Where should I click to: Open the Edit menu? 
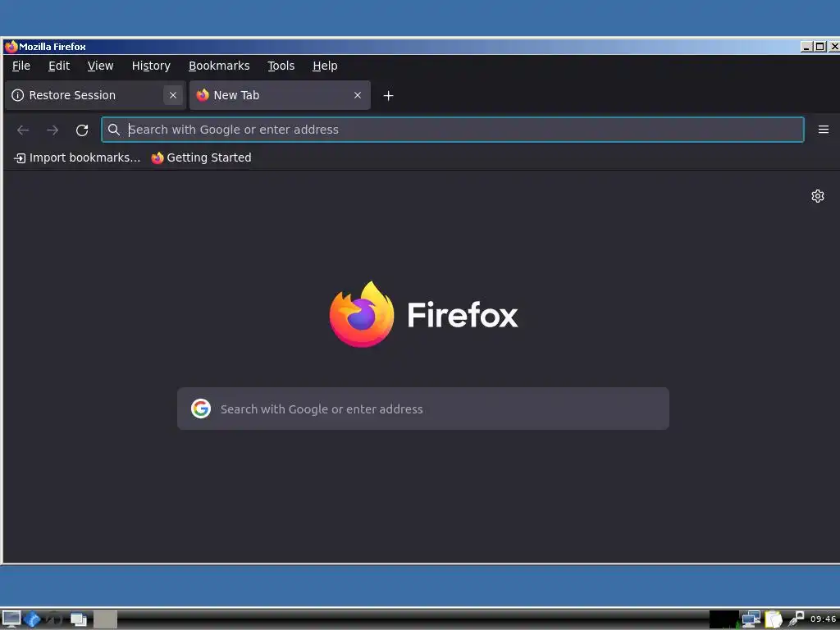click(x=59, y=66)
